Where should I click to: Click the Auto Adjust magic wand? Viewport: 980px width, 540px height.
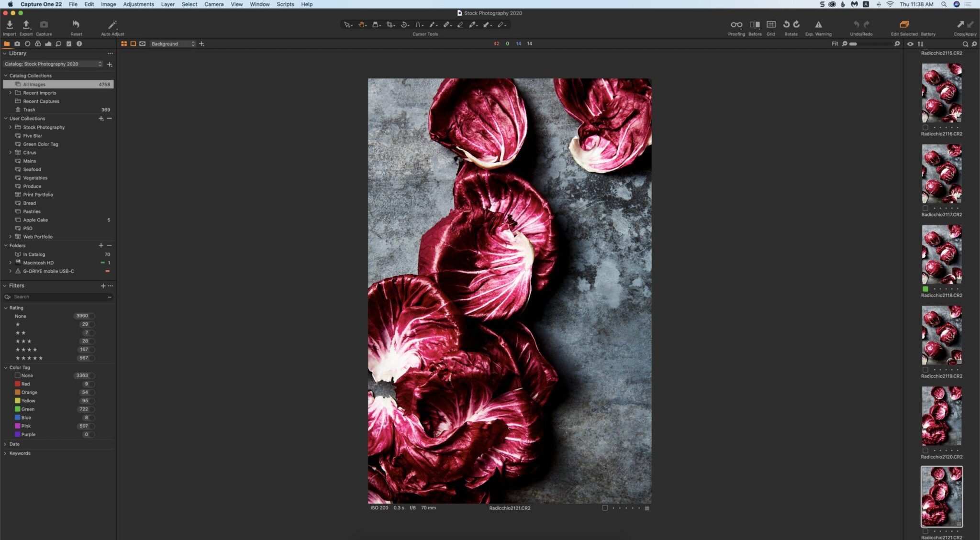tap(112, 24)
